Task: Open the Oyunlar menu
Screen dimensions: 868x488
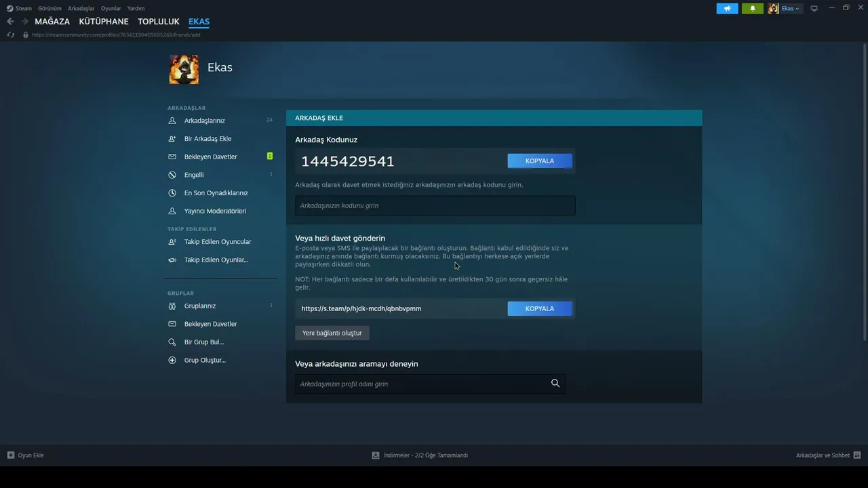Action: point(111,9)
